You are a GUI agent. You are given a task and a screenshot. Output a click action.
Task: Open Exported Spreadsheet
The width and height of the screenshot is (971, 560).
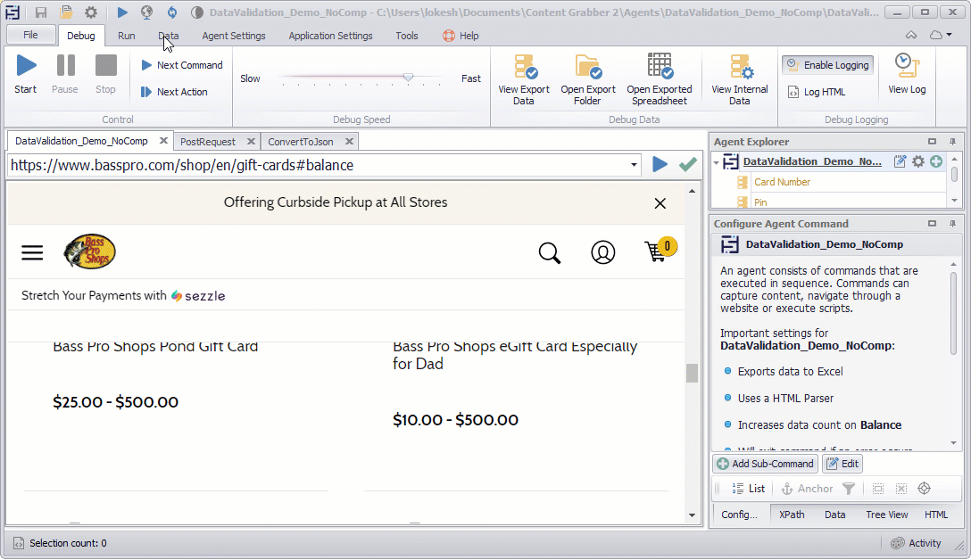coord(659,78)
